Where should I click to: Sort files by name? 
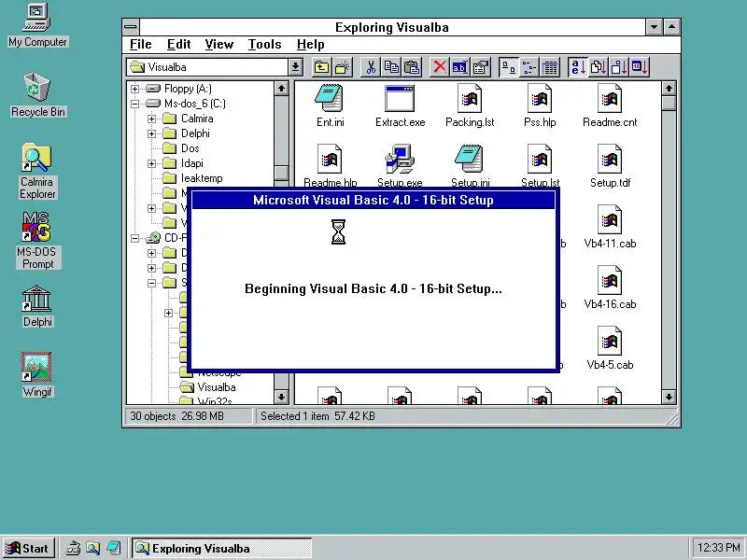[x=577, y=67]
